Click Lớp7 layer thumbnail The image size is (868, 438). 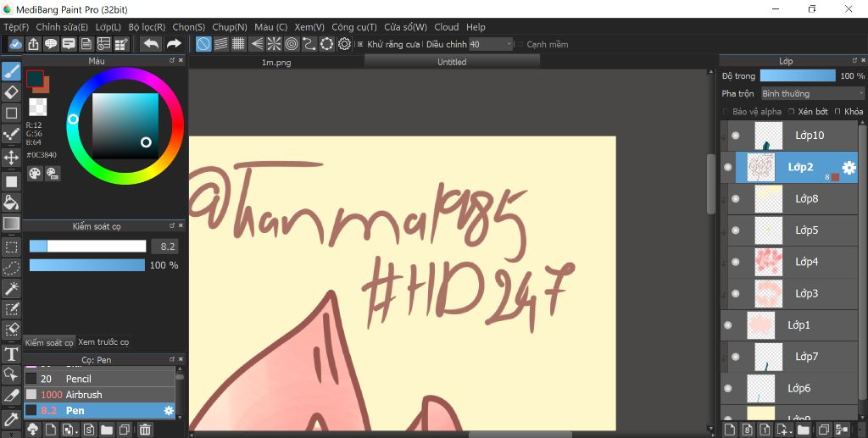pyautogui.click(x=768, y=357)
